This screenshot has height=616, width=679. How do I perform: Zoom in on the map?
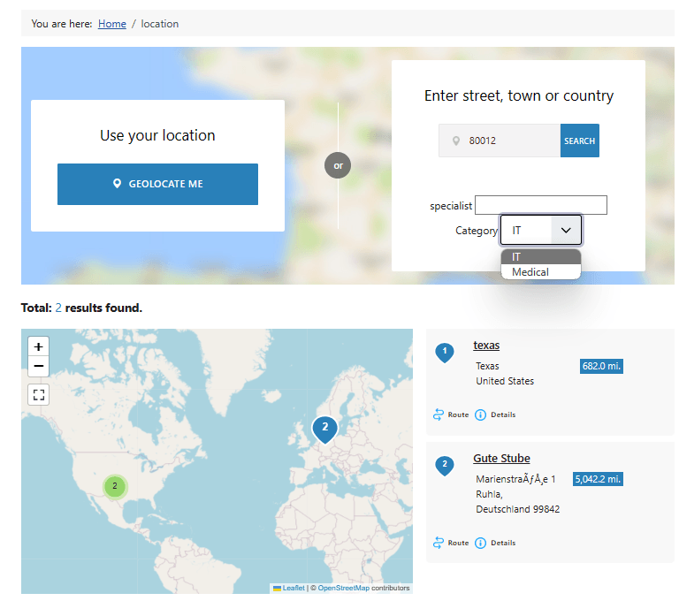(x=38, y=346)
